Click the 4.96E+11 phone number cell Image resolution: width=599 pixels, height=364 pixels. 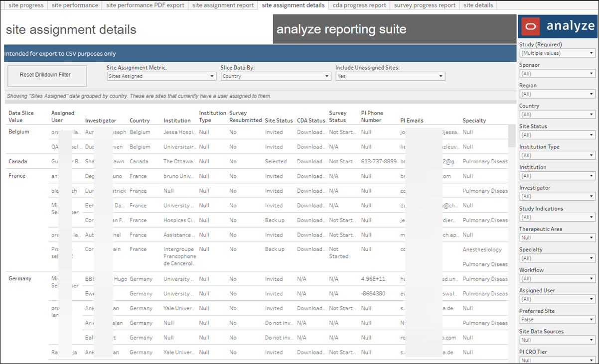click(373, 279)
